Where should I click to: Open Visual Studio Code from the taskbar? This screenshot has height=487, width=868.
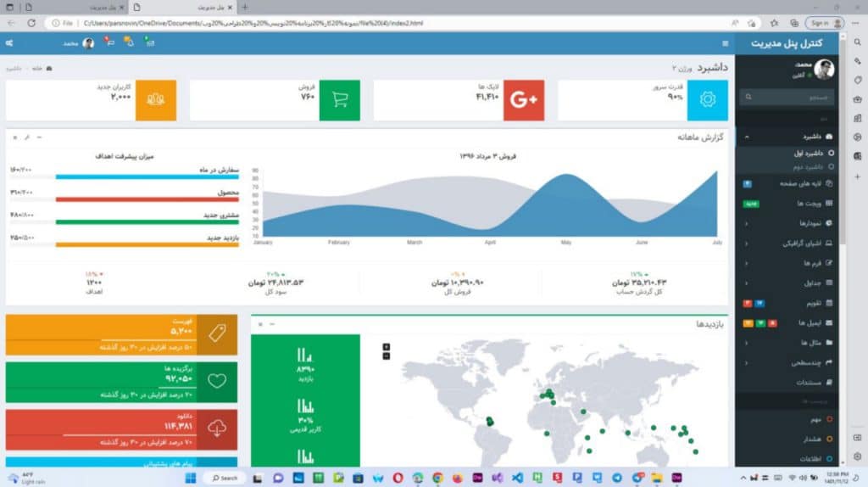(517, 478)
